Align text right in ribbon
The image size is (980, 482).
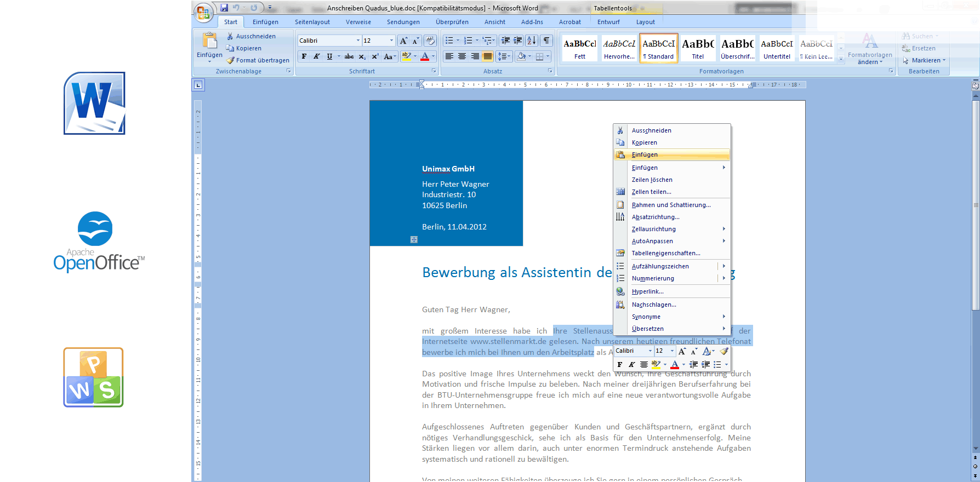click(475, 56)
